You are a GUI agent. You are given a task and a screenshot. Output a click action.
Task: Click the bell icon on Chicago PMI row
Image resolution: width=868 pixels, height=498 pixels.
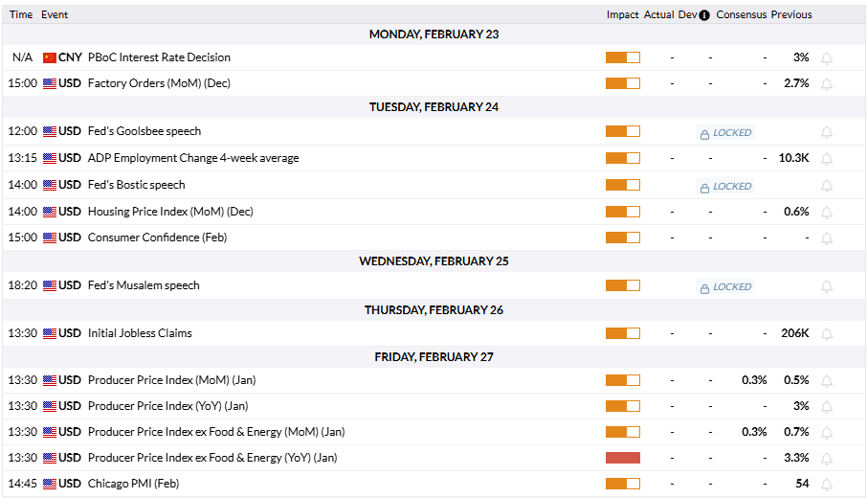[827, 485]
